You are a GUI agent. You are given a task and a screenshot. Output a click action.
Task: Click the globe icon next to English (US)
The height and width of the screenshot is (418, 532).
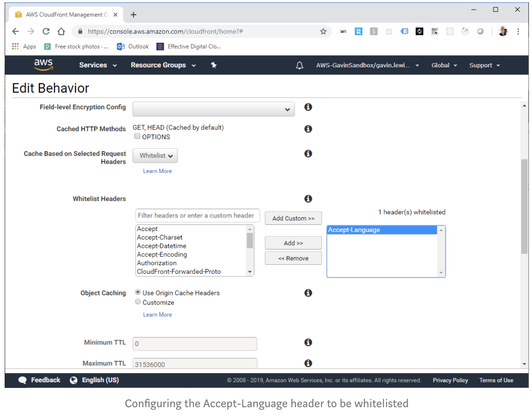[x=74, y=380]
